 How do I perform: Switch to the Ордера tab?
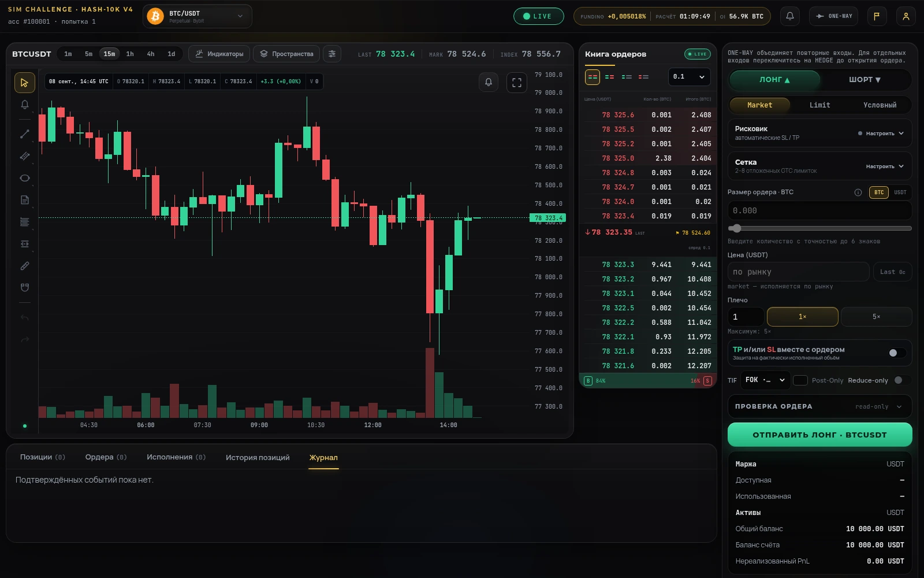click(x=106, y=457)
